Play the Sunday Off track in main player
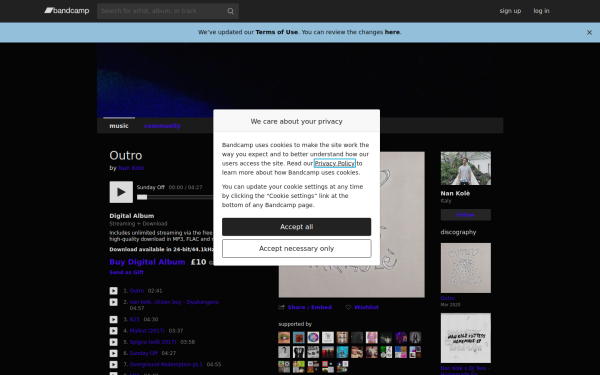The image size is (600, 375). pos(121,192)
